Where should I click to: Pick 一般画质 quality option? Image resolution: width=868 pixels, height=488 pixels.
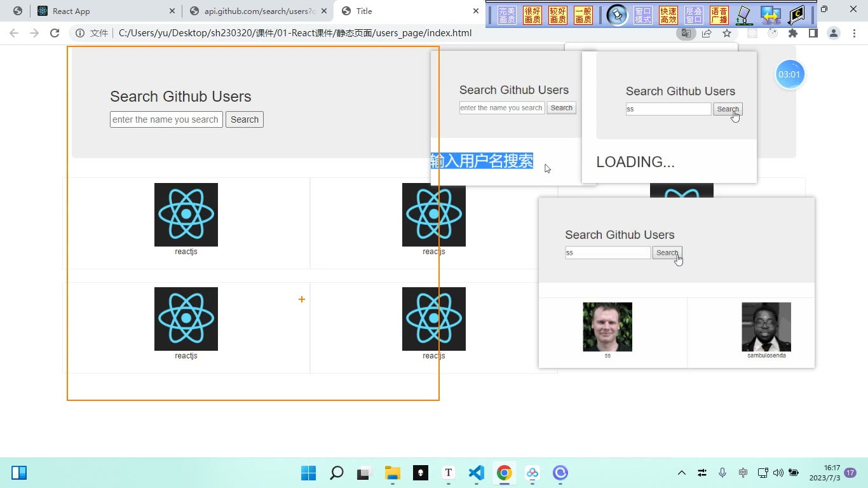pyautogui.click(x=583, y=15)
